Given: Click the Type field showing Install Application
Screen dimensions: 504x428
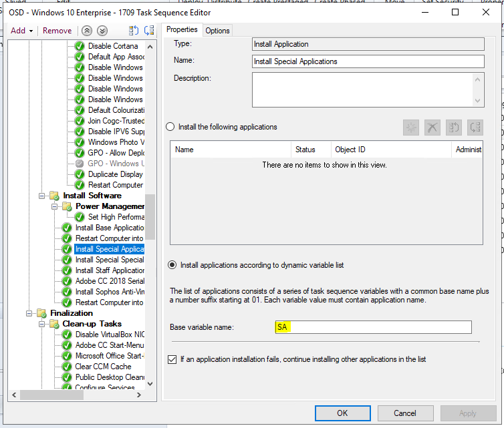Looking at the screenshot, I should click(x=368, y=44).
